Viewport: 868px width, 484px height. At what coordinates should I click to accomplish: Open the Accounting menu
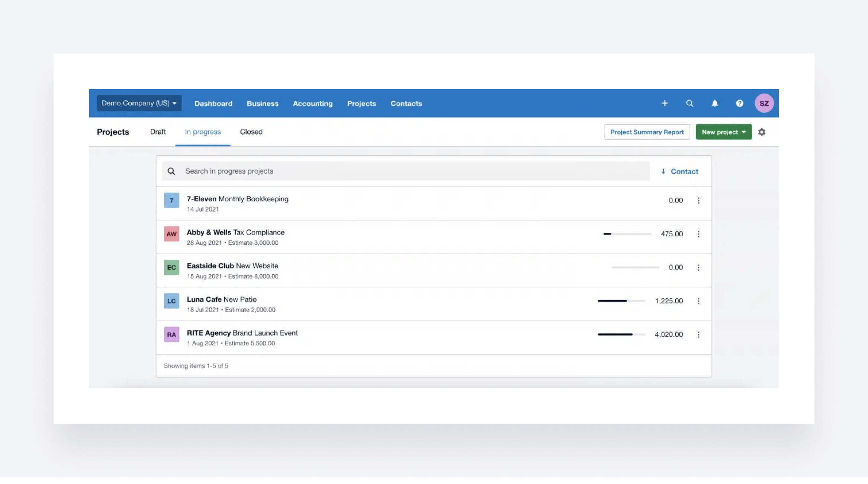pos(312,104)
